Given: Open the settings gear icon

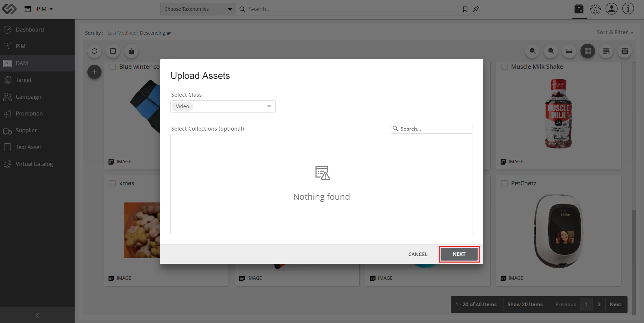Looking at the screenshot, I should [595, 9].
